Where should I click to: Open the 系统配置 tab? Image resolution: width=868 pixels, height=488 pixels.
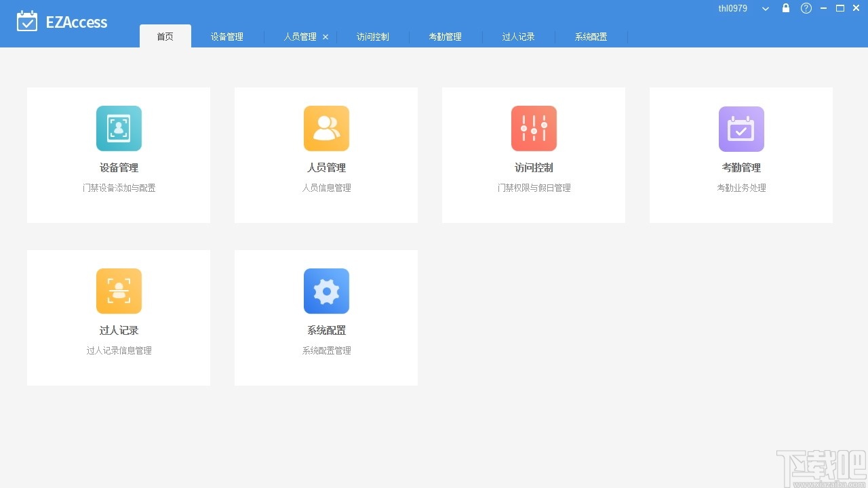click(x=591, y=37)
